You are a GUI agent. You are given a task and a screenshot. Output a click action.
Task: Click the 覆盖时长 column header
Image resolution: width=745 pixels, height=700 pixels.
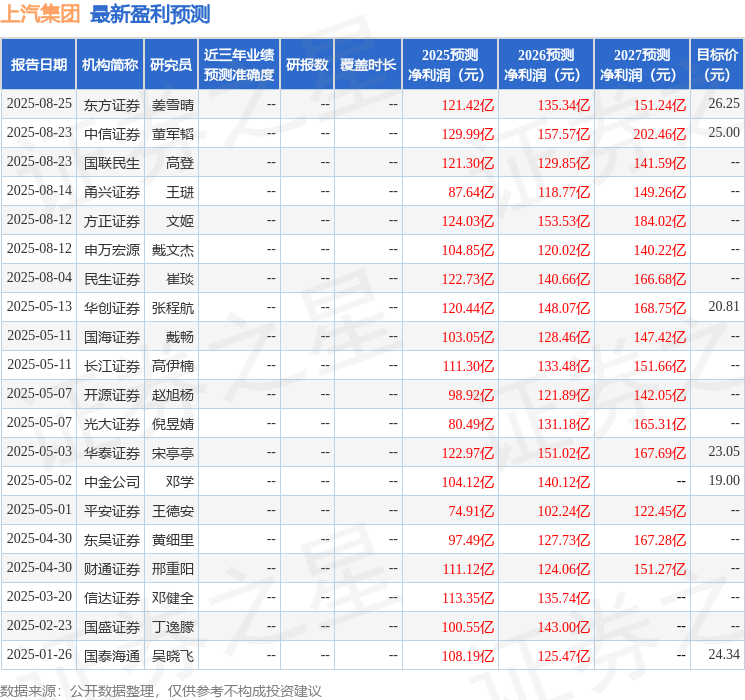pos(368,65)
